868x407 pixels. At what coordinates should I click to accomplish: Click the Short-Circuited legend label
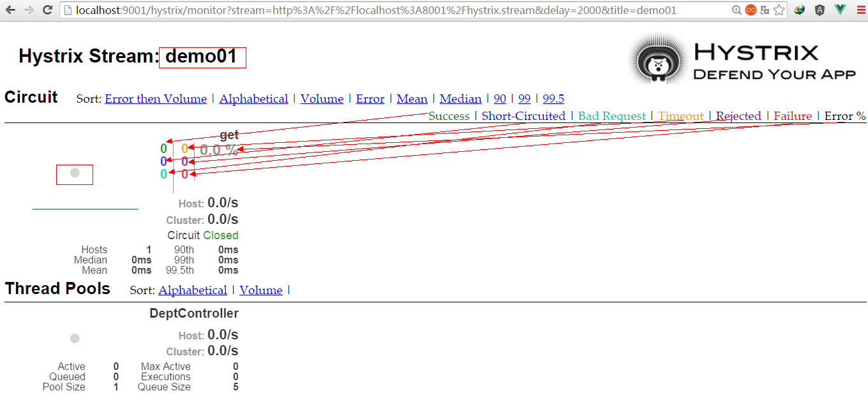[523, 116]
